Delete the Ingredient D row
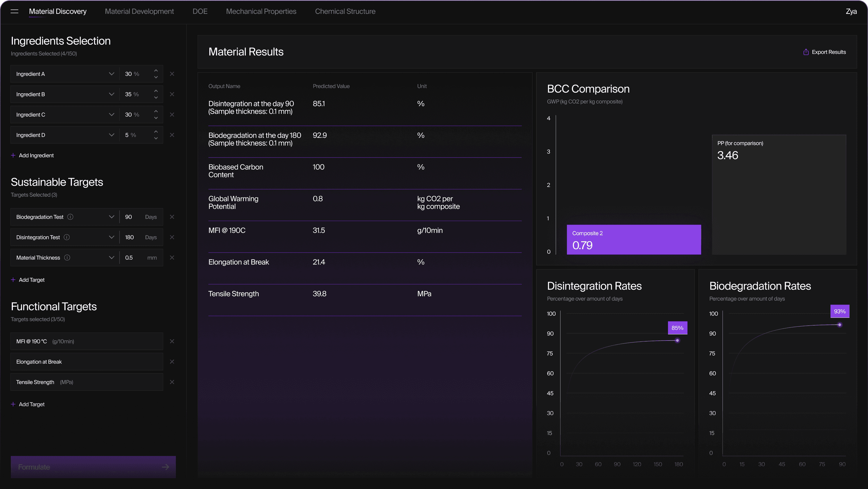 point(172,135)
